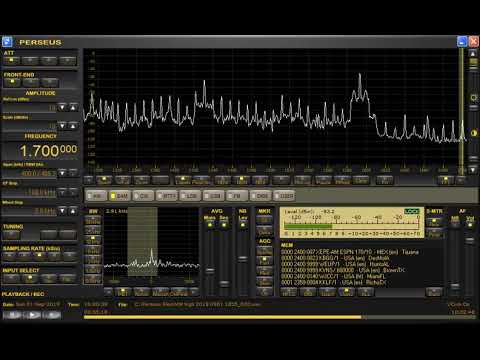Select memory entry containing KKLF

[x=333, y=282]
